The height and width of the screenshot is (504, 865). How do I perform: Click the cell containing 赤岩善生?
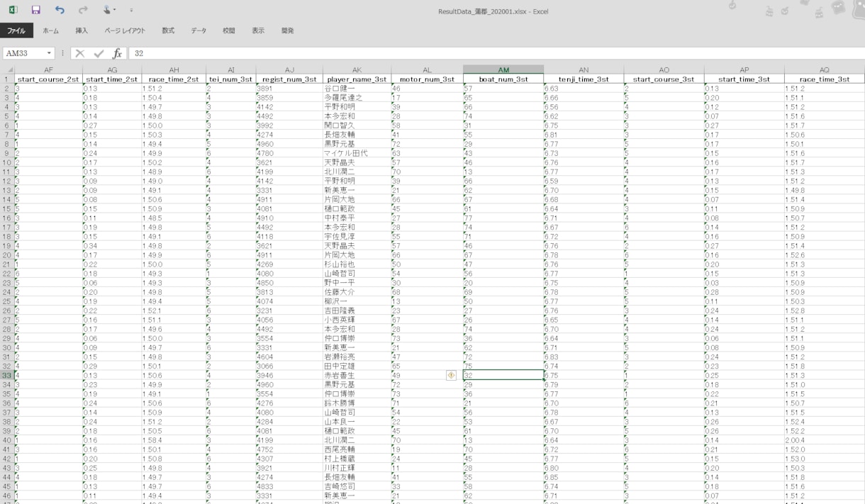pos(357,375)
